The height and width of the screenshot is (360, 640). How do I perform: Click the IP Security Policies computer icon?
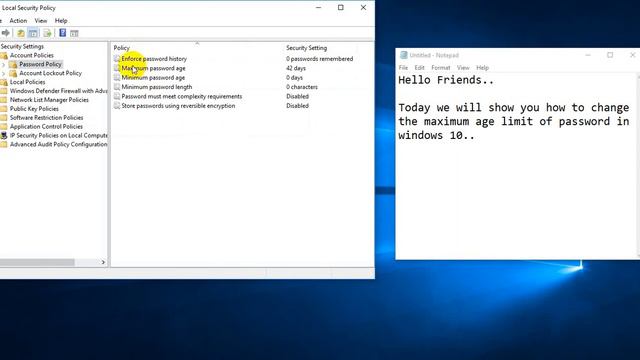pyautogui.click(x=4, y=136)
